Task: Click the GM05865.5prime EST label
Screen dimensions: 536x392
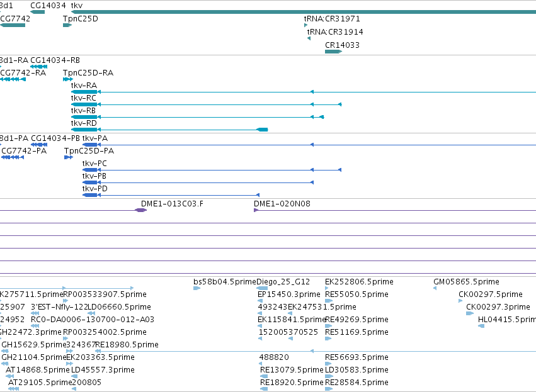Action: pos(466,282)
